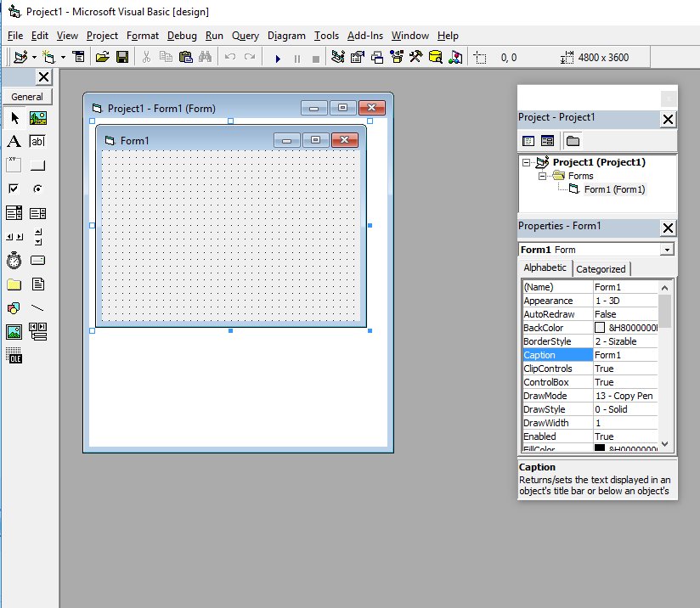700x608 pixels.
Task: Select the Label control tool
Action: pos(14,142)
